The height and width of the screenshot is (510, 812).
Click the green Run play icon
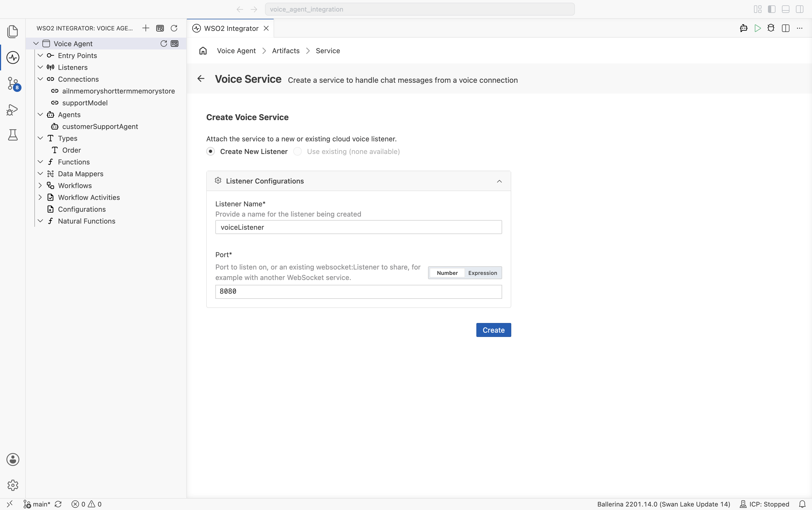tap(757, 28)
